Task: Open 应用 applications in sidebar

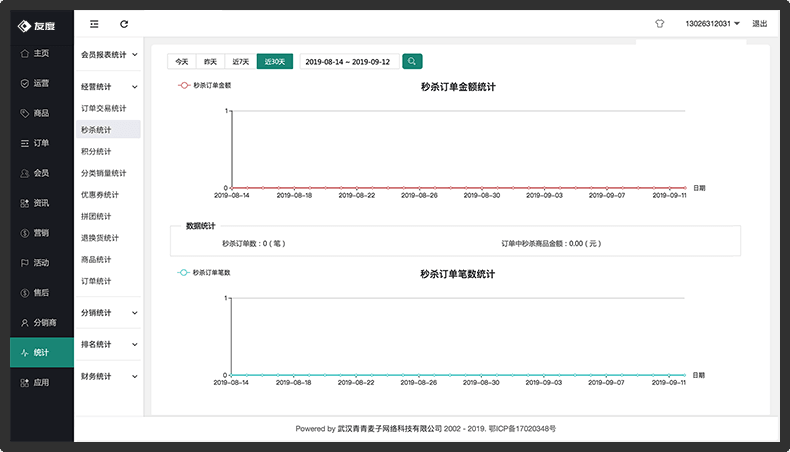Action: tap(41, 382)
